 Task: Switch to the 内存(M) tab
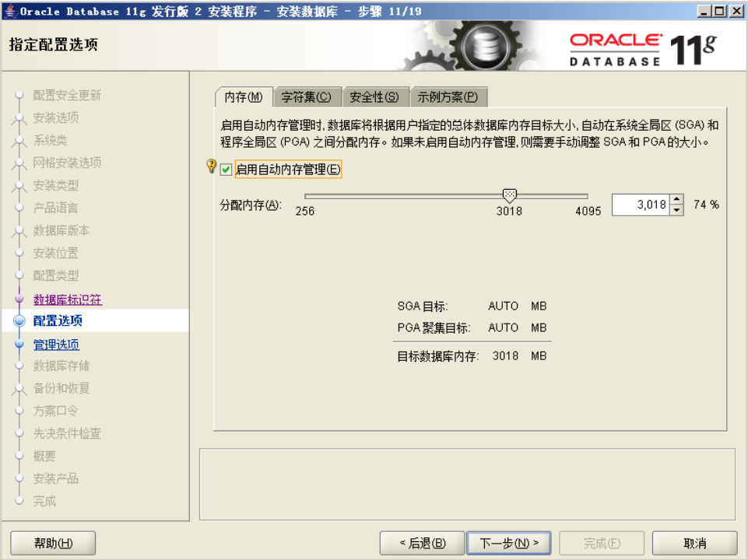coord(244,96)
